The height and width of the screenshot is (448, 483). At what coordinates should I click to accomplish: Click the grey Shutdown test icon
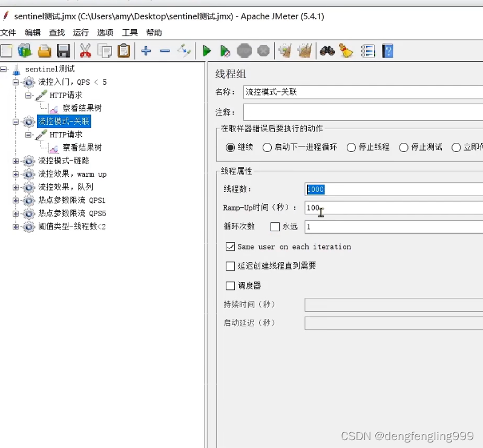[x=263, y=51]
